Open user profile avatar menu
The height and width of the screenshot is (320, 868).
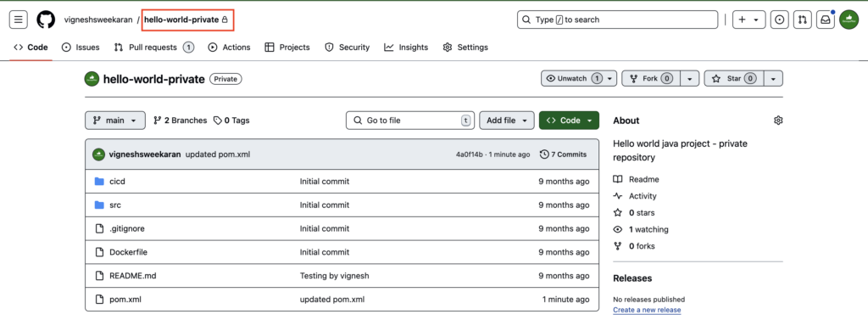(849, 20)
